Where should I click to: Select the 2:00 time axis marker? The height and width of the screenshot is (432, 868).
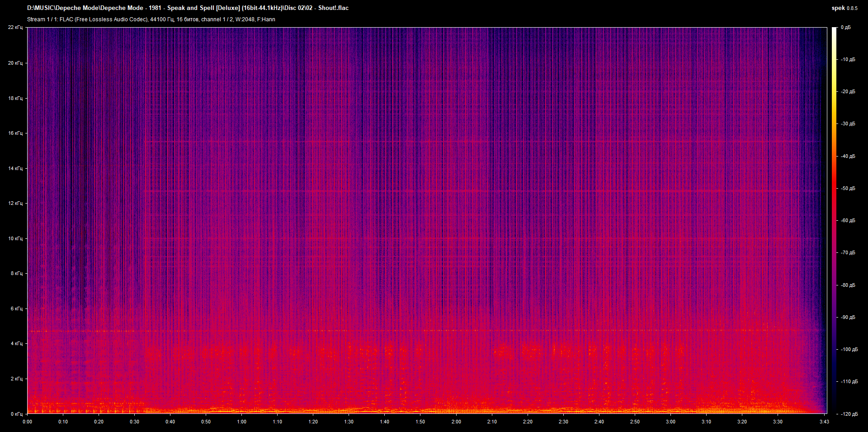point(456,422)
